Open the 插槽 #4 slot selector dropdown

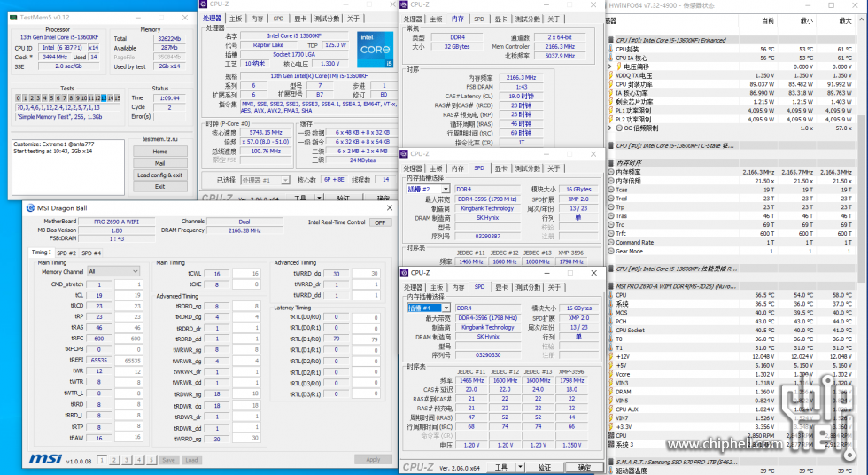click(428, 308)
